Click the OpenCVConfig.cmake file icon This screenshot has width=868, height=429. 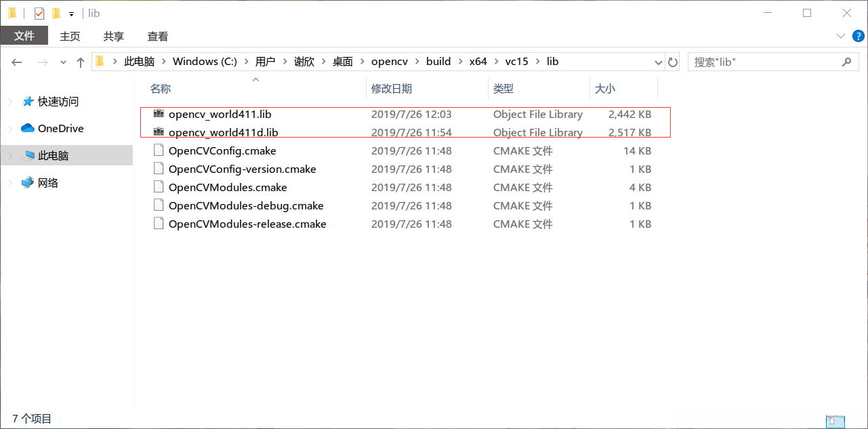[x=159, y=150]
